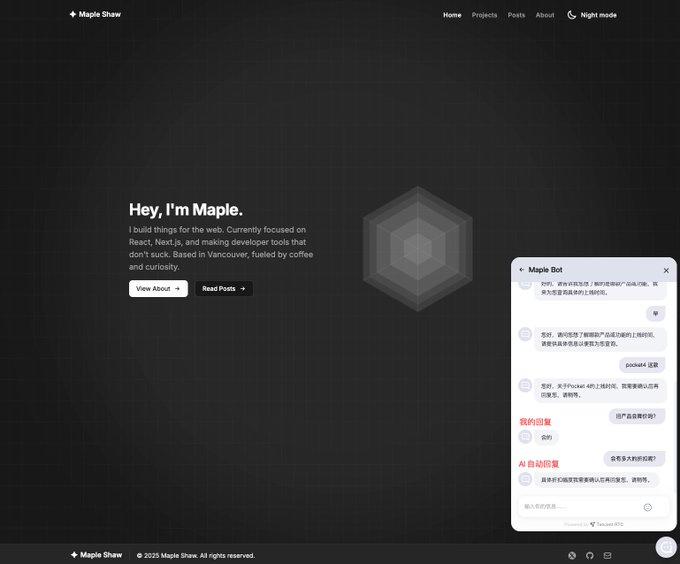This screenshot has height=564, width=680.
Task: Go to Projects page
Action: click(x=484, y=15)
